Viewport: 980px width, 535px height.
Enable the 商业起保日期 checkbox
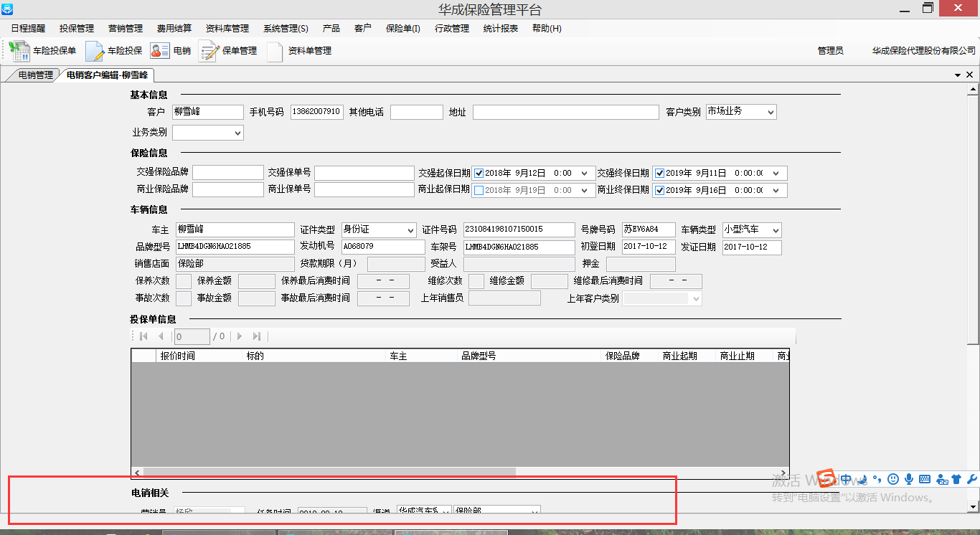pos(479,190)
